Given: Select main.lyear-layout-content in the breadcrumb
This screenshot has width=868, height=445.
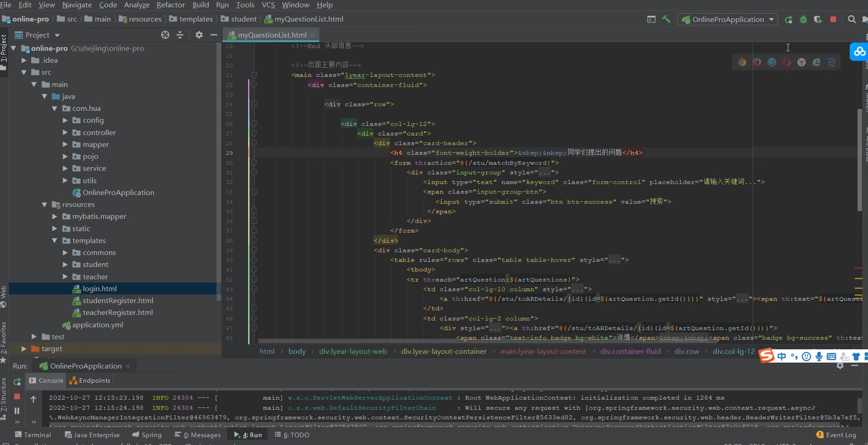Looking at the screenshot, I should 543,351.
